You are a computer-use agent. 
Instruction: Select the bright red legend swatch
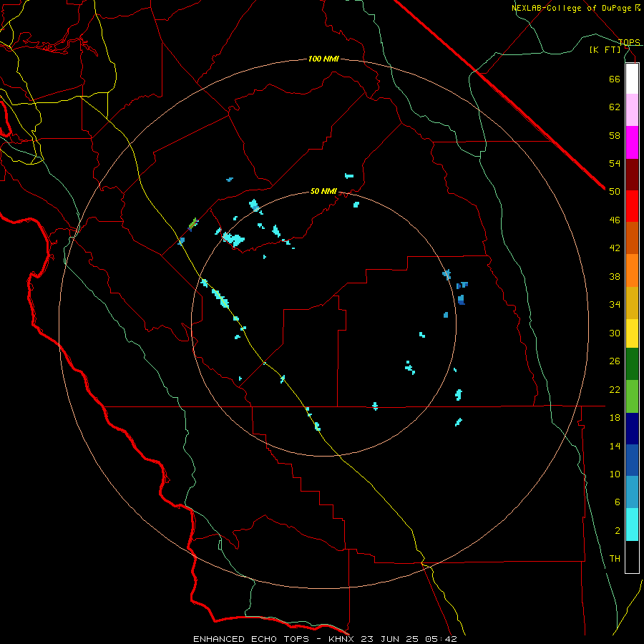pos(632,206)
